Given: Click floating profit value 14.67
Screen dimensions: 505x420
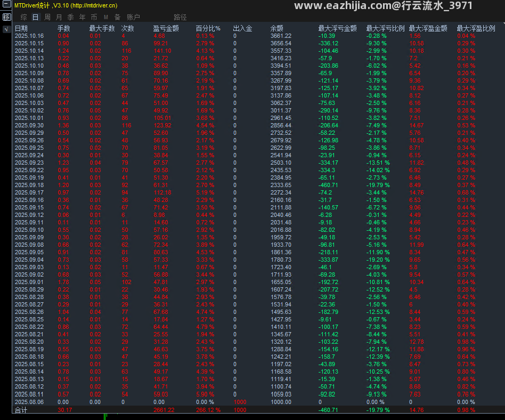Looking at the screenshot, I should (417, 125).
